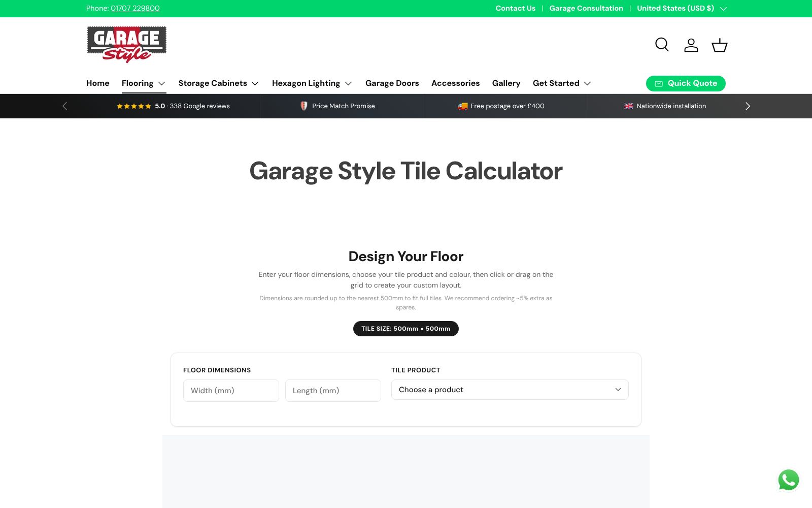The image size is (812, 508).
Task: Expand the Get Started menu chevron
Action: pos(587,83)
